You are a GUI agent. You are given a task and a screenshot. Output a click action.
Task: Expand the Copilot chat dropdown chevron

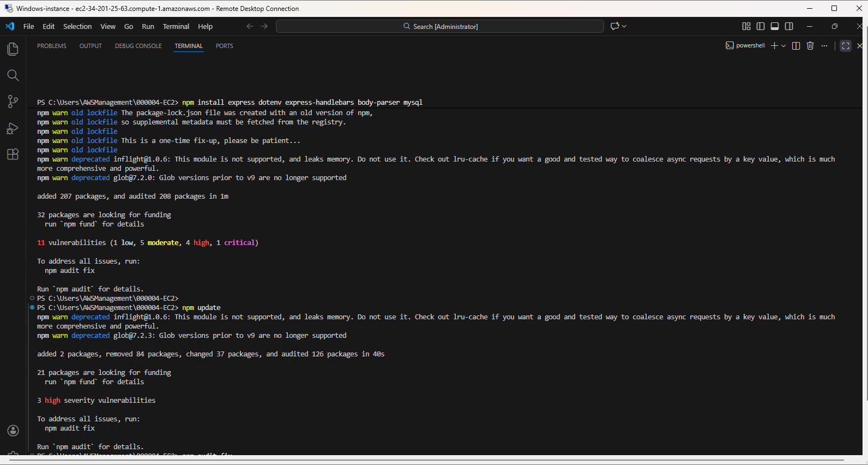coord(624,26)
